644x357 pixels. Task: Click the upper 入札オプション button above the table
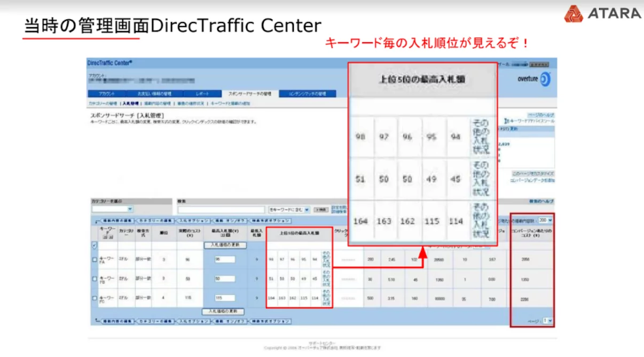[194, 220]
